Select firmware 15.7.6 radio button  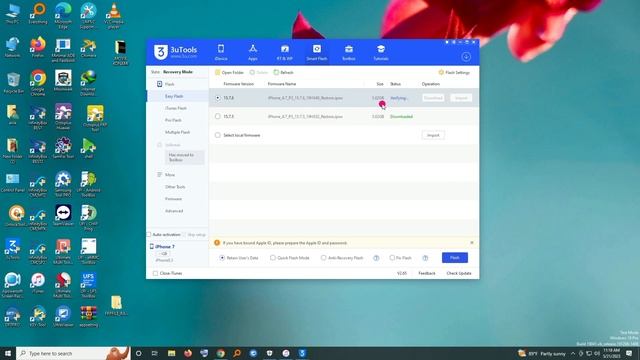pyautogui.click(x=218, y=98)
